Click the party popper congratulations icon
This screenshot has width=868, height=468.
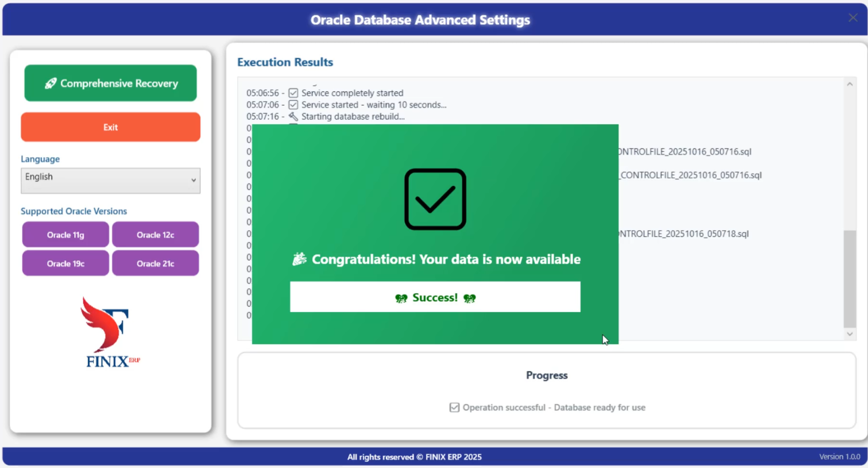(x=299, y=259)
